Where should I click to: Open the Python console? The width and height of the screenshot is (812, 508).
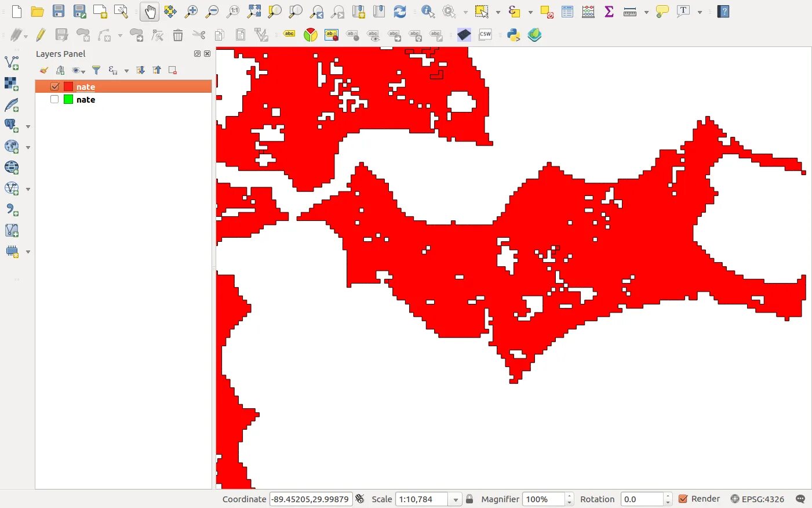point(514,35)
